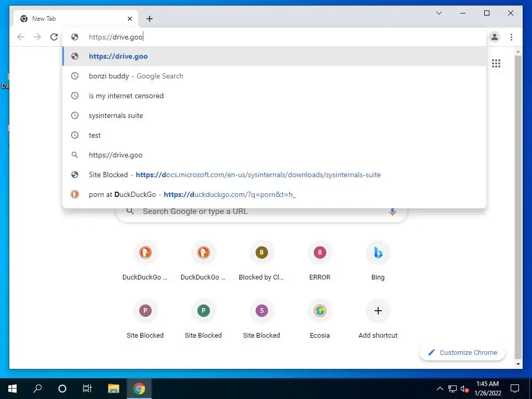The height and width of the screenshot is (399, 532).
Task: Open the ERROR shortcut tile
Action: [320, 261]
